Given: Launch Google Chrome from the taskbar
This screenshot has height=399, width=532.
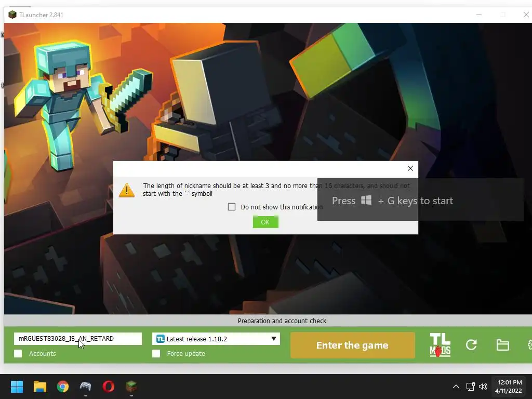Looking at the screenshot, I should (63, 387).
